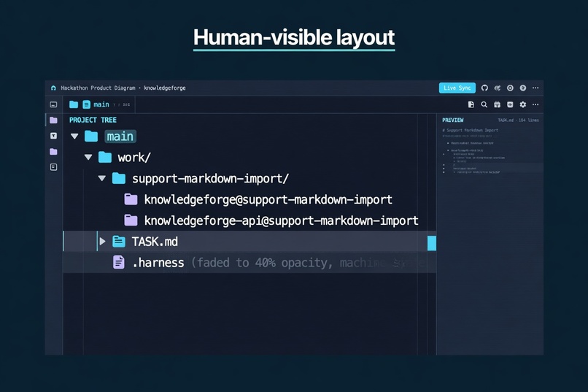This screenshot has width=588, height=392.
Task: Select the main tree item
Action: coord(120,137)
